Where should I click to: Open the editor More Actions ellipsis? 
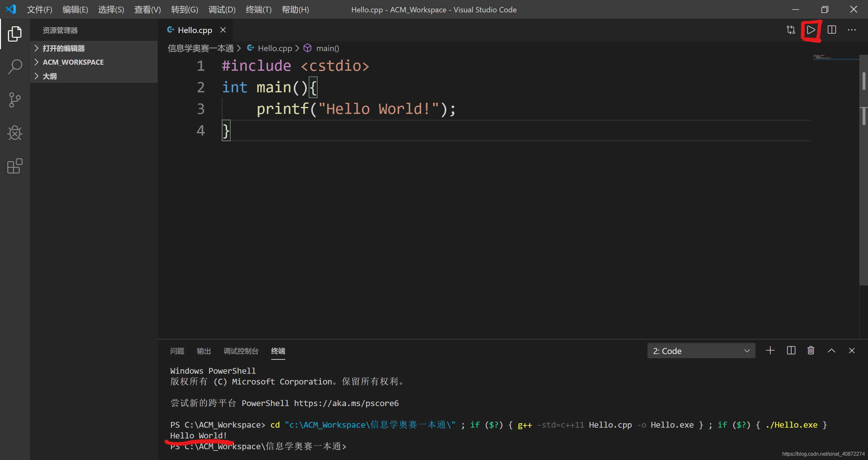[x=852, y=30]
